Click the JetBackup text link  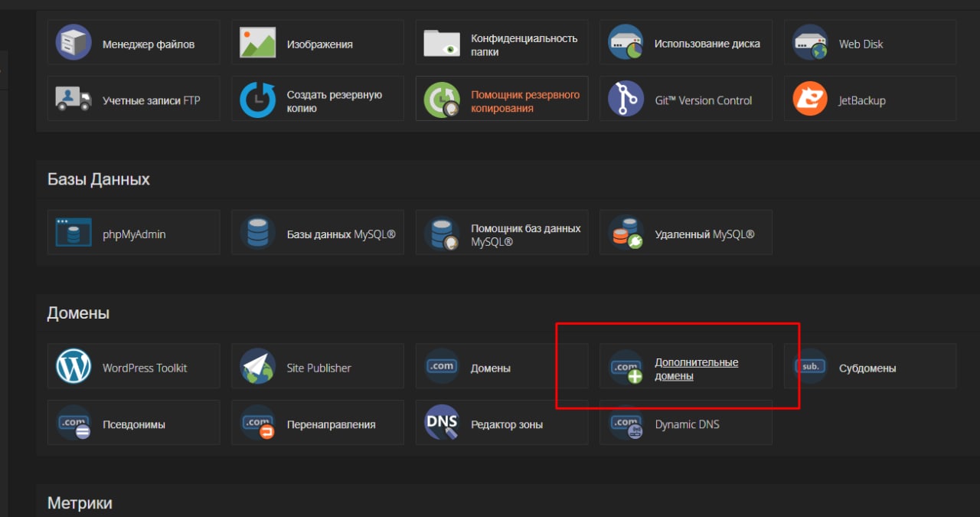click(862, 100)
